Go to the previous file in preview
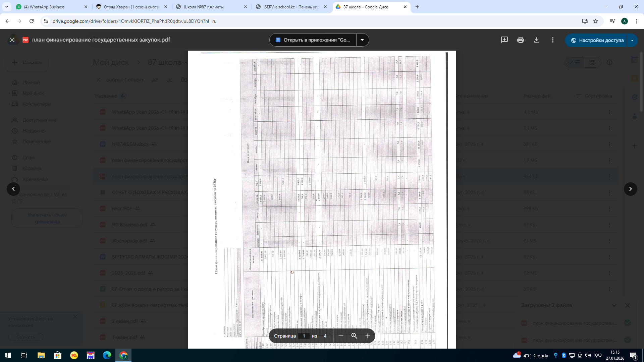 [13, 189]
